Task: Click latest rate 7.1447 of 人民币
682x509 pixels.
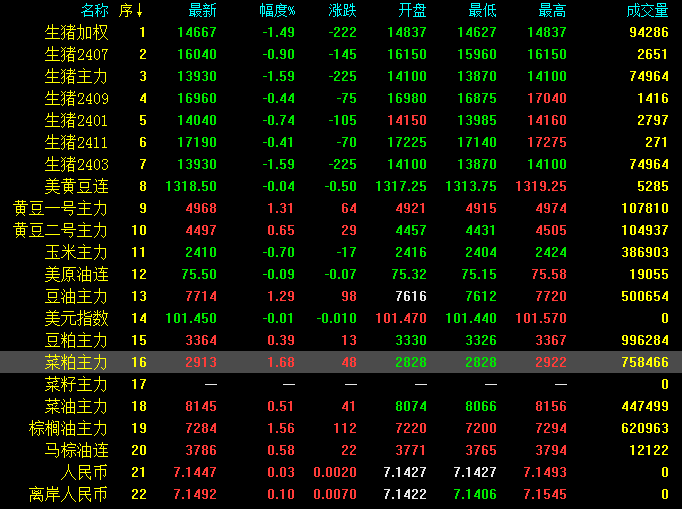Action: coord(195,472)
